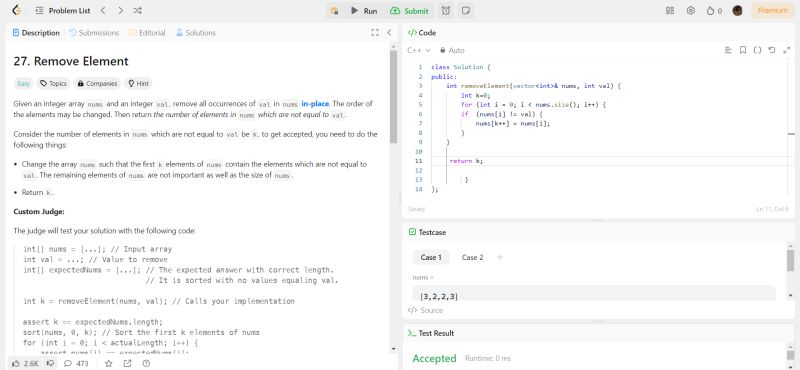Expand the code editor to fullscreen
Screen dimensions: 800x370
tap(785, 50)
